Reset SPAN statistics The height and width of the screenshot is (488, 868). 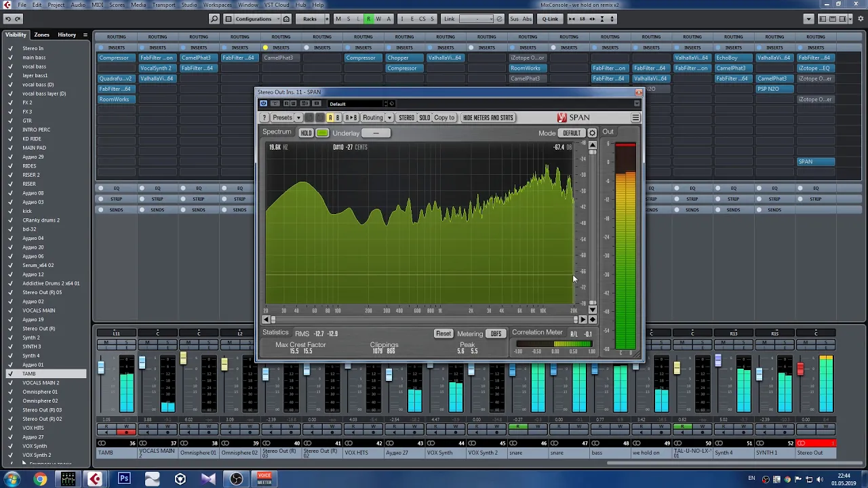(x=443, y=333)
